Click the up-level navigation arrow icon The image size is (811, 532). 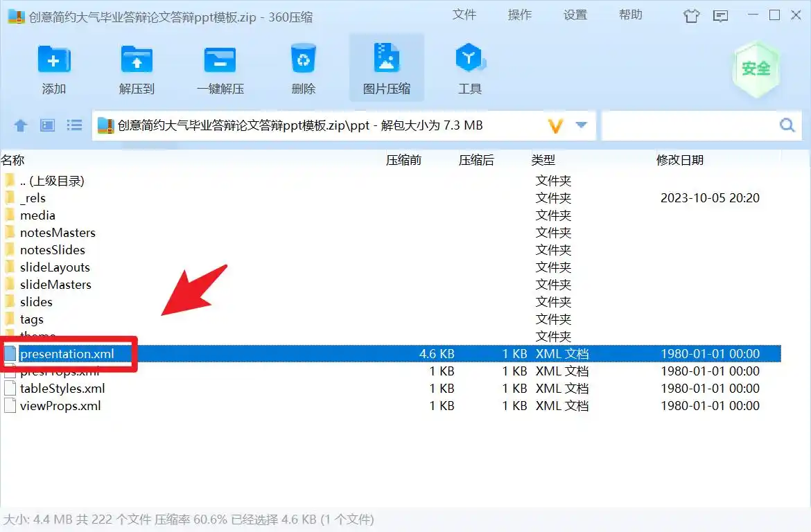pos(20,125)
